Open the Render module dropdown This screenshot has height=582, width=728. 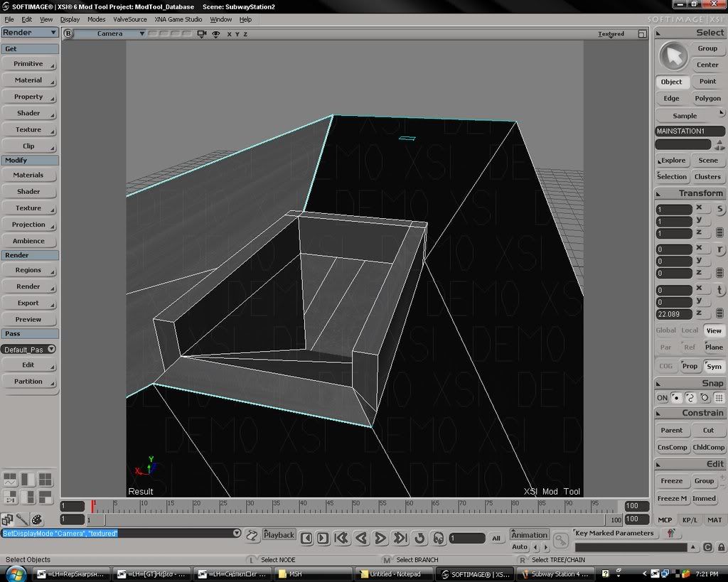(30, 33)
